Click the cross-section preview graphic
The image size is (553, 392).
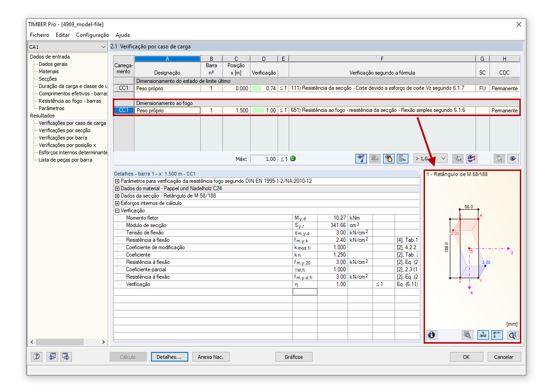472,250
